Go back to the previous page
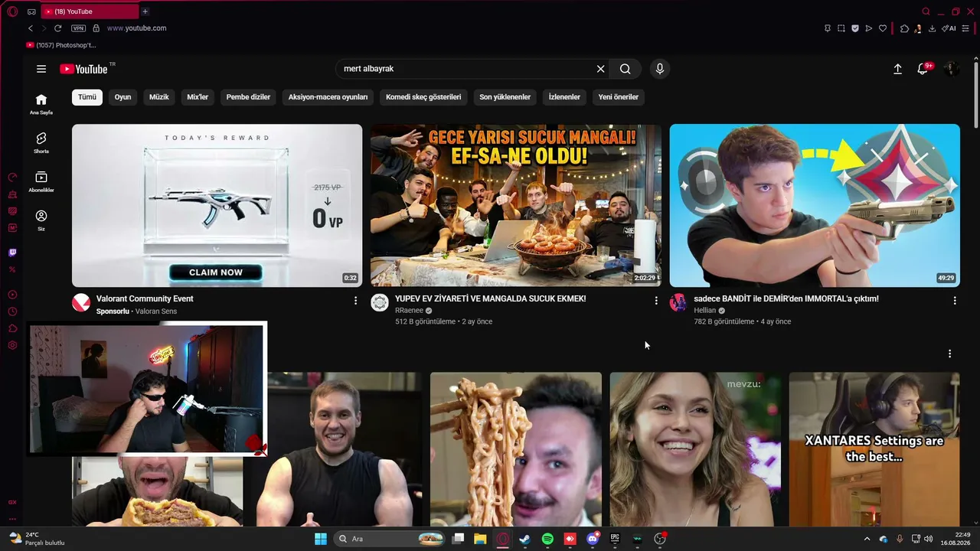This screenshot has height=551, width=980. 31,28
